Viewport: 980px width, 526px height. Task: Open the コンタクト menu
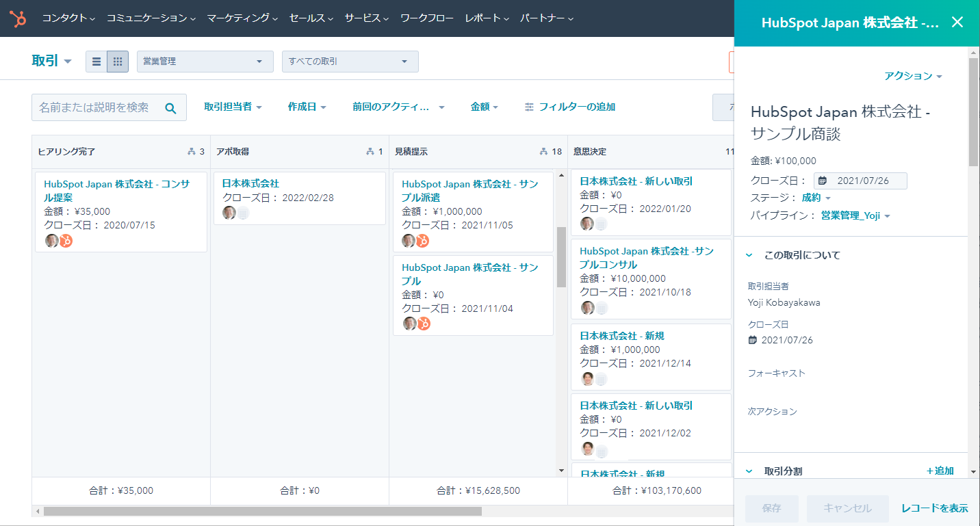click(x=68, y=18)
